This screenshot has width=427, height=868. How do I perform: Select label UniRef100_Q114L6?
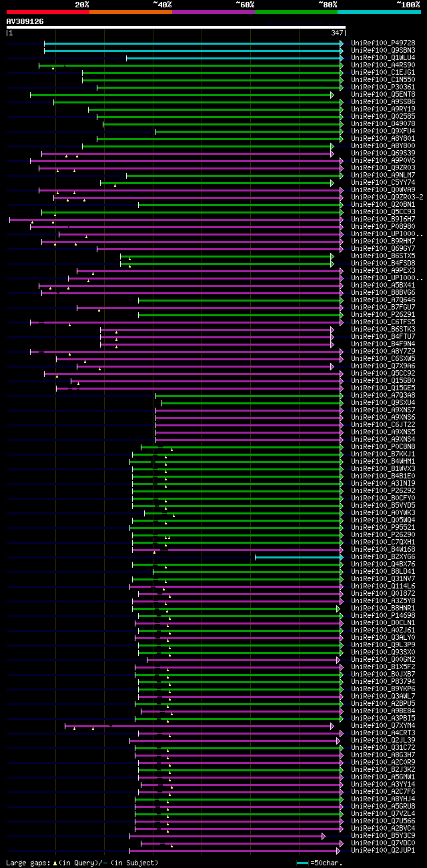pyautogui.click(x=383, y=586)
